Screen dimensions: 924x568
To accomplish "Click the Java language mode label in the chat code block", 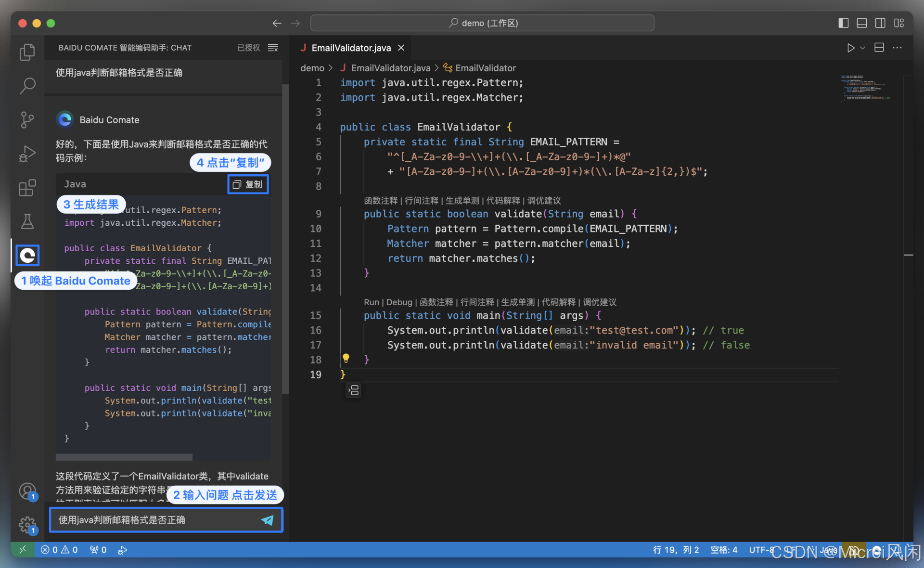I will click(75, 184).
